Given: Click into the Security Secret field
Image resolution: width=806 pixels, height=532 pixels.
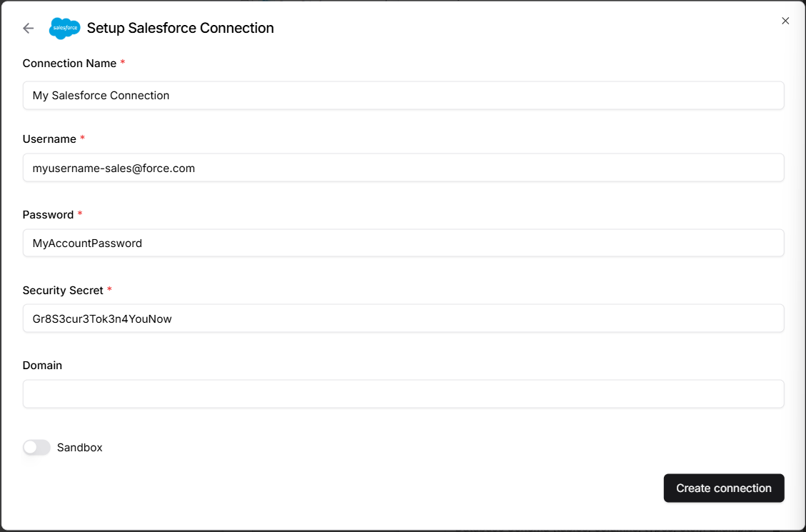Looking at the screenshot, I should [x=403, y=319].
